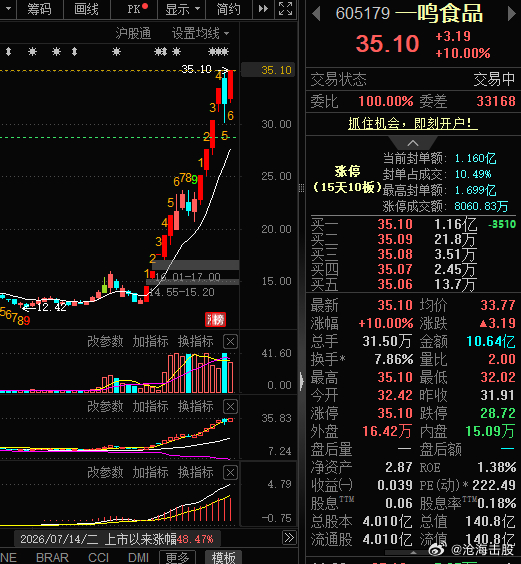
Task: Open the leftmost toolbar dropdown arrow
Action: (x=8, y=8)
